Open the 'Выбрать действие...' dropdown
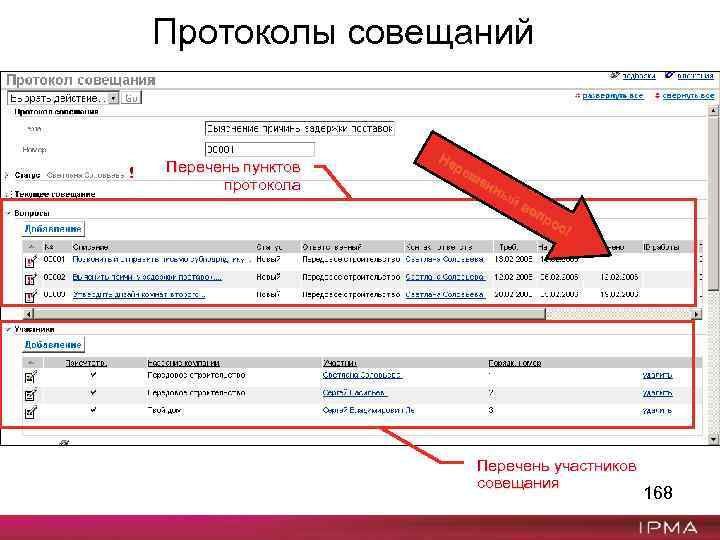This screenshot has height=540, width=720. click(x=63, y=98)
